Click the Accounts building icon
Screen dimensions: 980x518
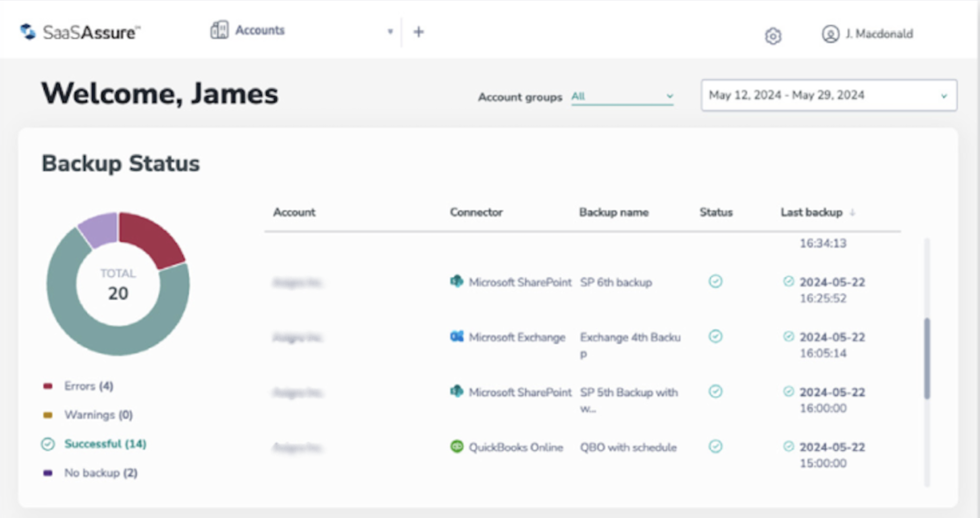219,30
